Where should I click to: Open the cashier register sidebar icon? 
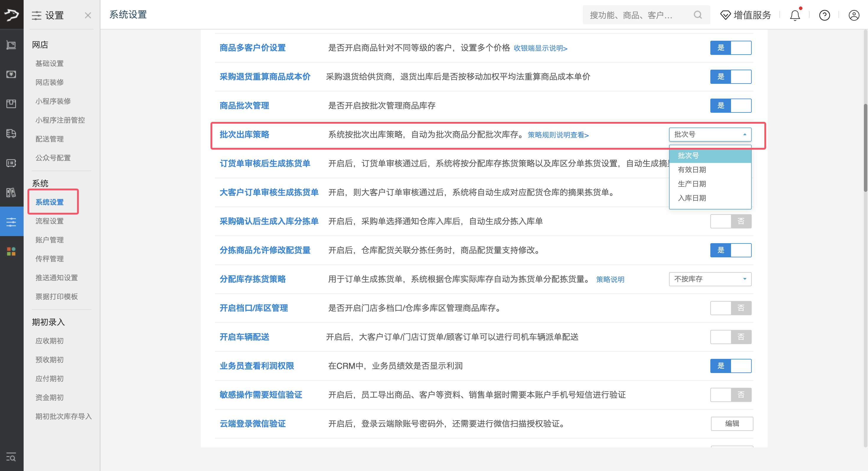(x=12, y=163)
